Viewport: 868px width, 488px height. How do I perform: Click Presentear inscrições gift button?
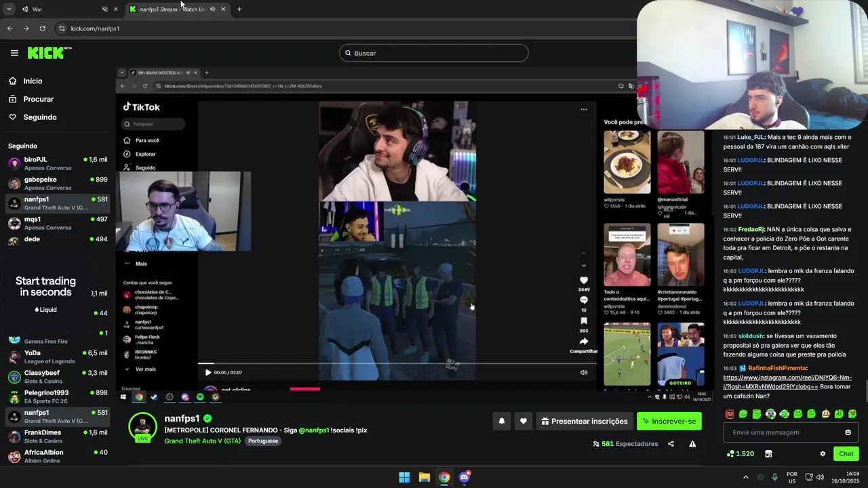point(584,421)
